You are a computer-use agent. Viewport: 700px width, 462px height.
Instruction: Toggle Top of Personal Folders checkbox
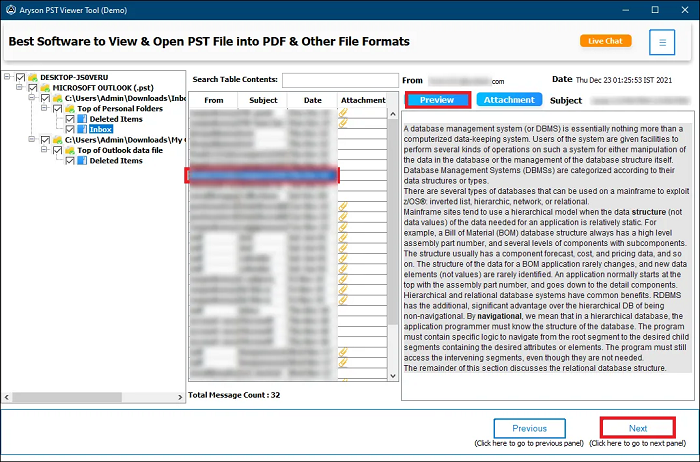58,108
